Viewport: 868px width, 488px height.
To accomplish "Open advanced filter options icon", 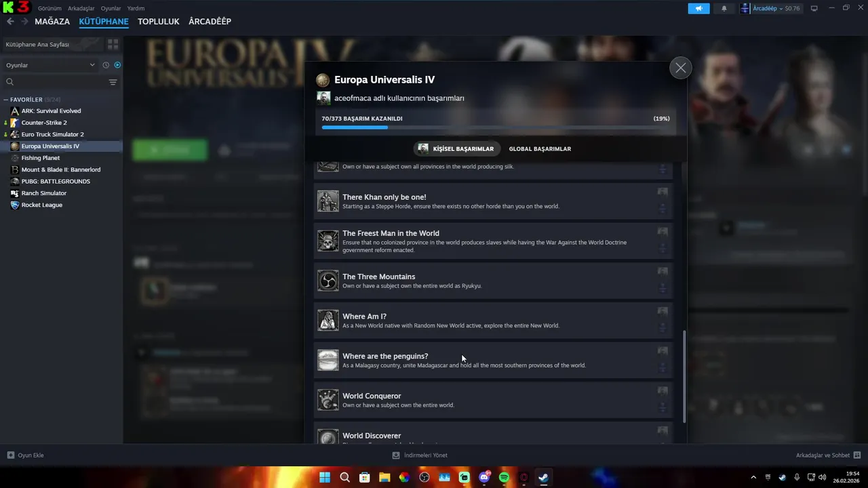I will pyautogui.click(x=113, y=82).
